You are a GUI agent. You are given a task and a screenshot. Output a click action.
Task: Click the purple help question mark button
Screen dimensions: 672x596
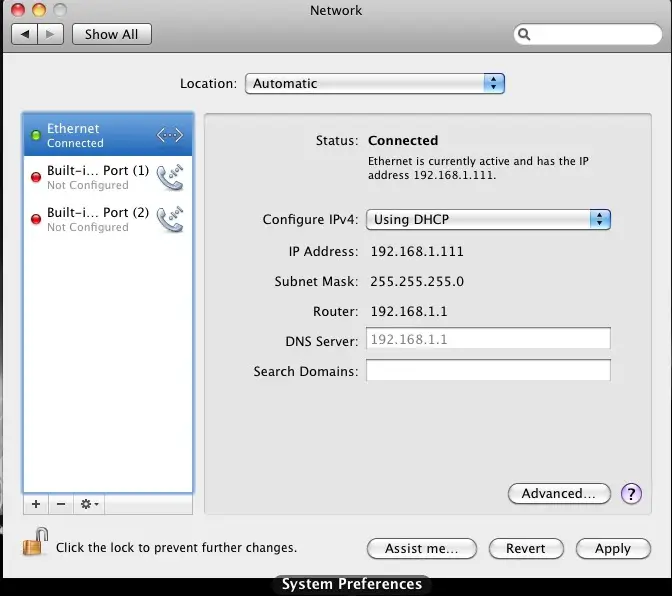(630, 493)
